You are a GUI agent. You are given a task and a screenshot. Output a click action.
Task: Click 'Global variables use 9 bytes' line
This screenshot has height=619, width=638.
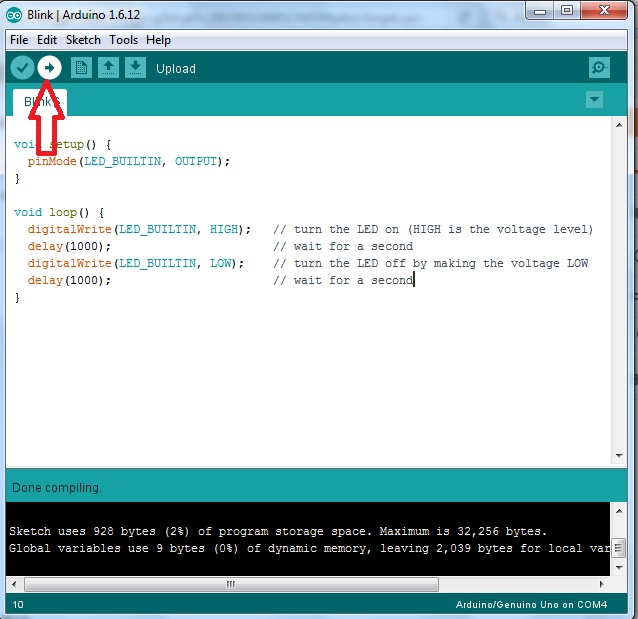309,549
